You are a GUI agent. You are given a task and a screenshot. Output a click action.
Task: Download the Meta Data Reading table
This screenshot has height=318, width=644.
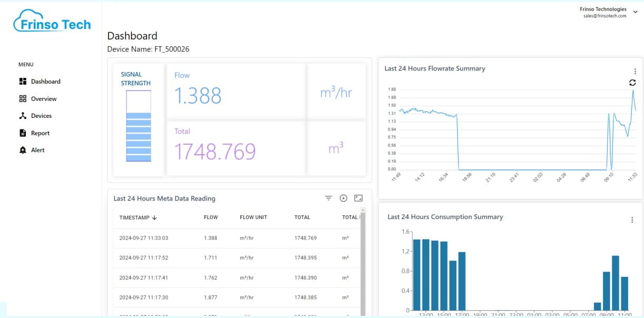pos(343,198)
